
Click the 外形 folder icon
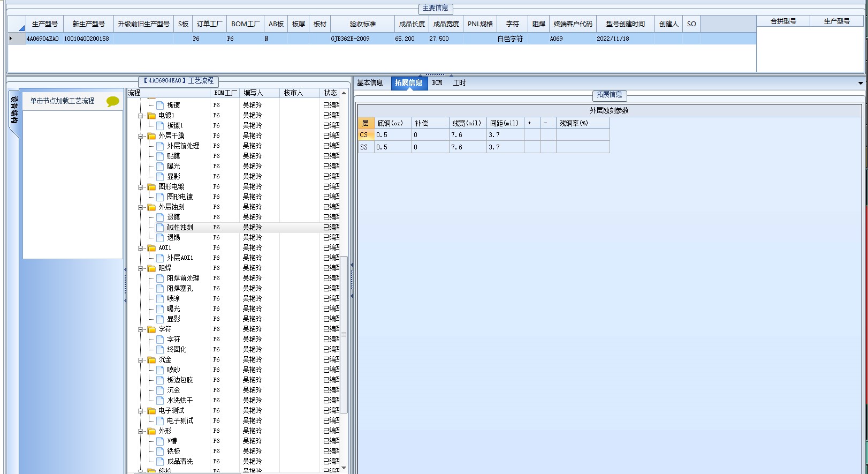(151, 431)
